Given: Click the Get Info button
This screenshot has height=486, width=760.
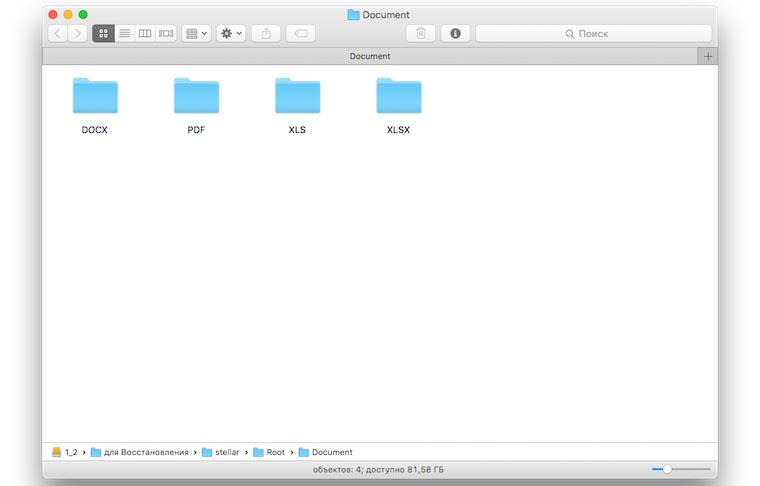Looking at the screenshot, I should click(455, 33).
